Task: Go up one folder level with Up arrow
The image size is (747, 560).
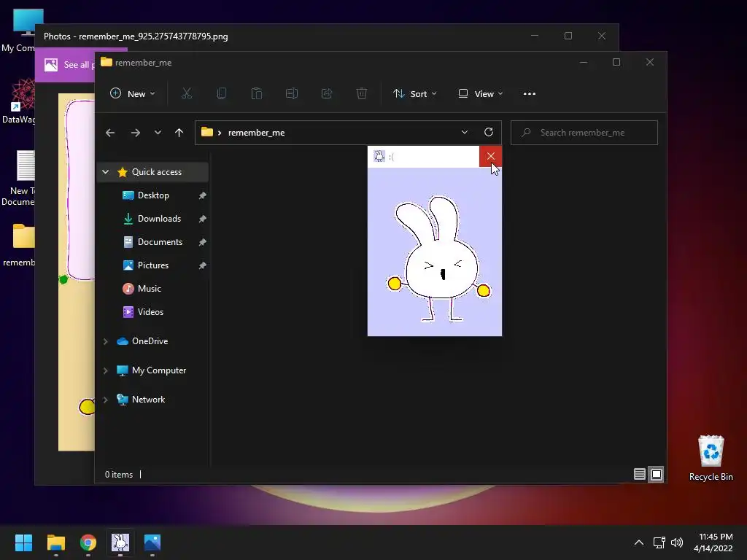Action: [179, 132]
